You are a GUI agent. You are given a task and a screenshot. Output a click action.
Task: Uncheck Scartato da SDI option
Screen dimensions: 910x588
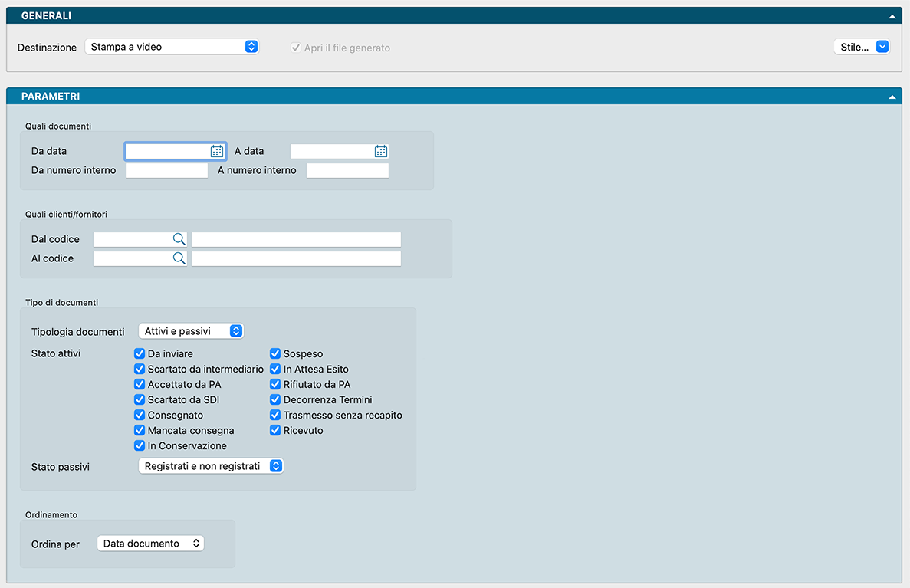click(x=140, y=400)
